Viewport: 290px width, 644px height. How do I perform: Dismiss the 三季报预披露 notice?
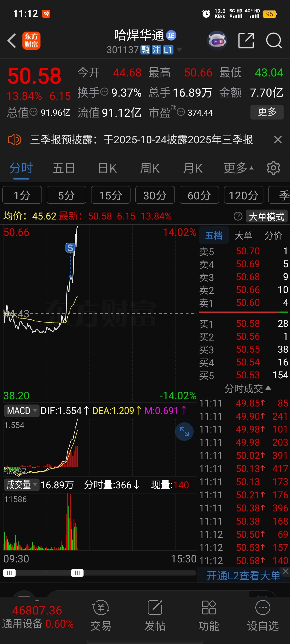(278, 140)
